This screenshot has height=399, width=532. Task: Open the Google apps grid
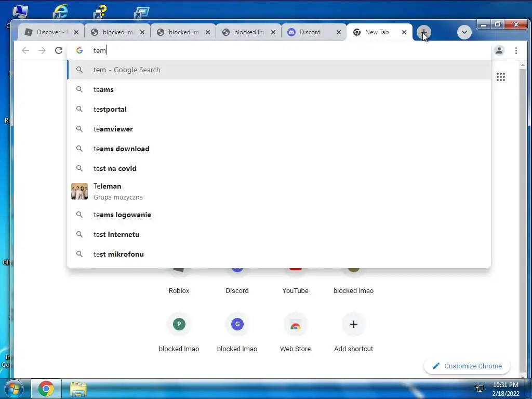pos(501,77)
